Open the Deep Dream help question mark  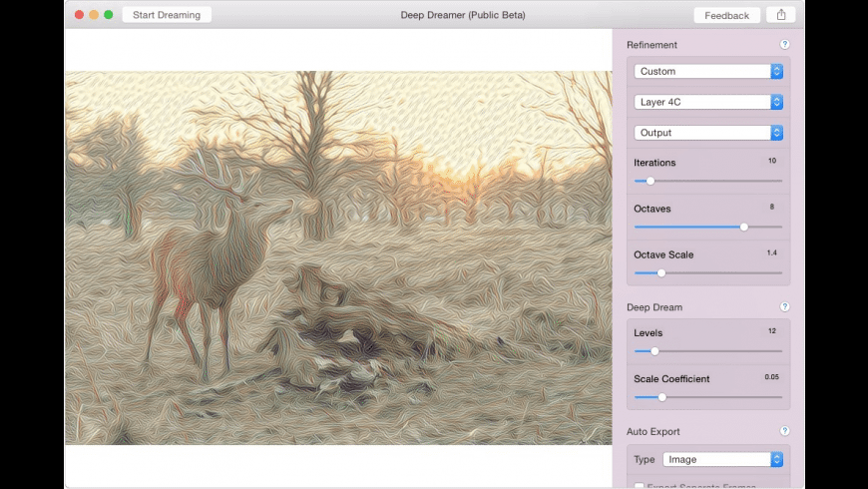tap(784, 307)
